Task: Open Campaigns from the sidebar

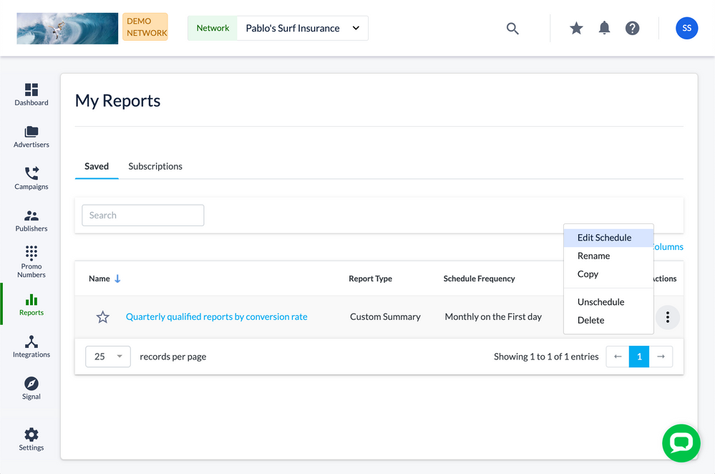Action: pyautogui.click(x=31, y=178)
